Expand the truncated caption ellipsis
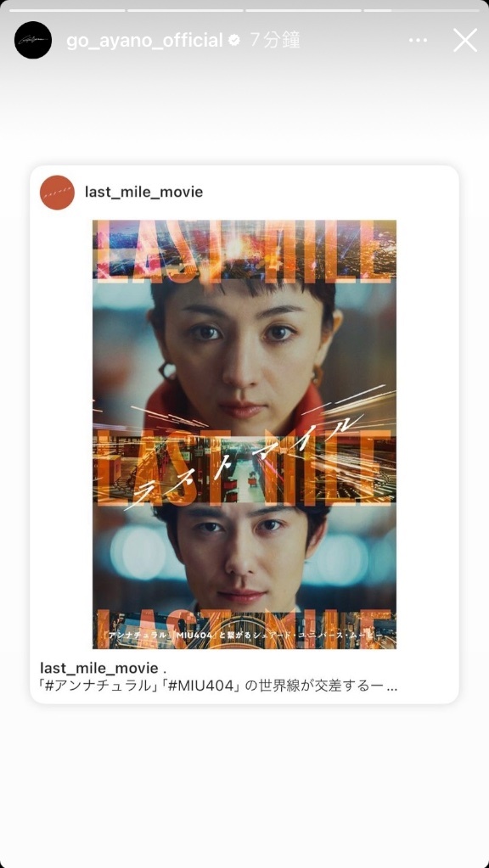 tap(391, 687)
